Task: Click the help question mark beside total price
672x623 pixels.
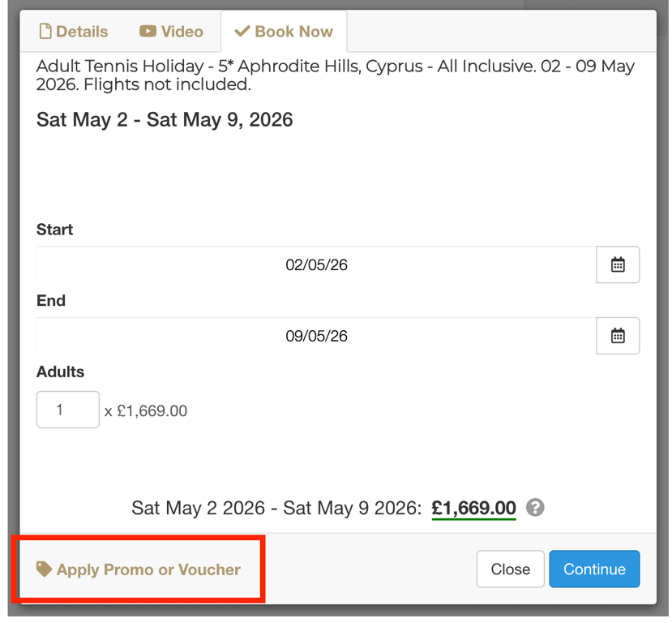Action: coord(535,508)
